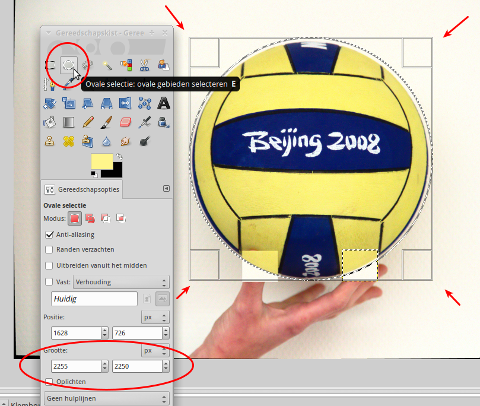Open the Grootte unit px dropdown

[x=155, y=351]
